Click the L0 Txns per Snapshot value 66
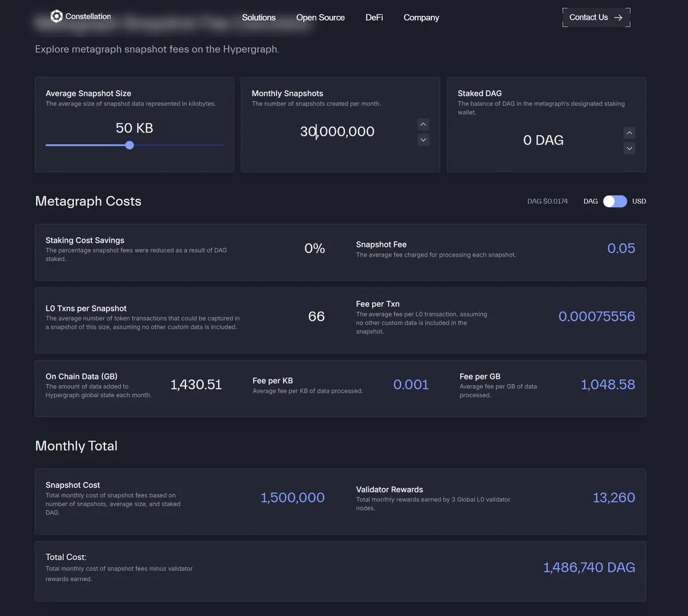Image resolution: width=688 pixels, height=616 pixels. [x=316, y=316]
